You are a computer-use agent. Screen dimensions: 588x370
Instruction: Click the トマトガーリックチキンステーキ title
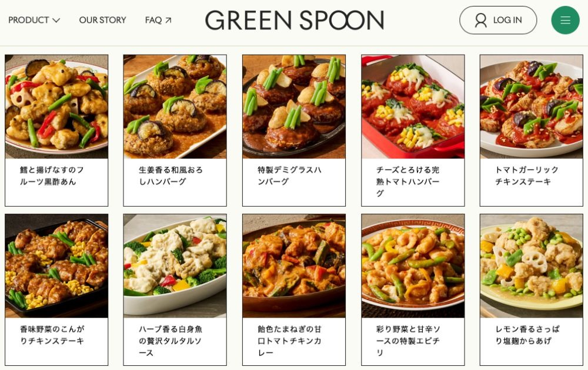click(x=526, y=176)
